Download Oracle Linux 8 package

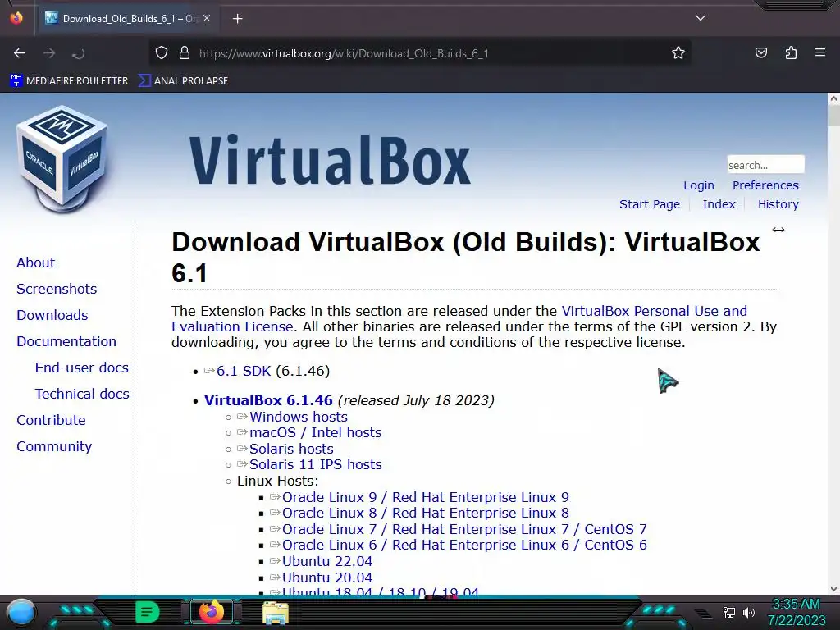[x=426, y=514]
